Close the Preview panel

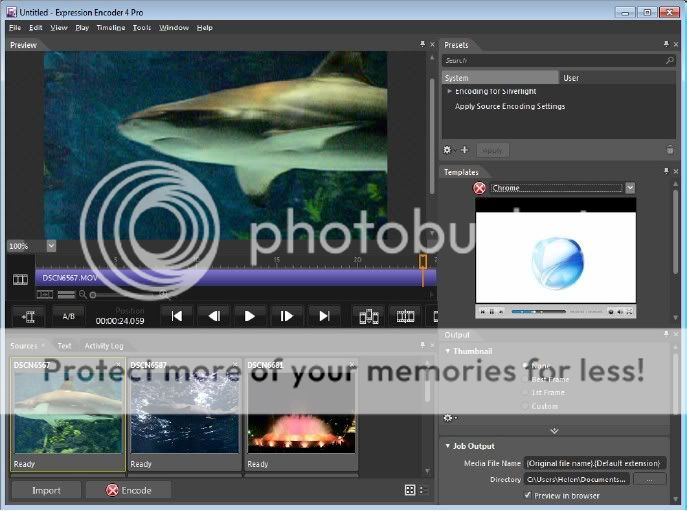click(x=432, y=44)
